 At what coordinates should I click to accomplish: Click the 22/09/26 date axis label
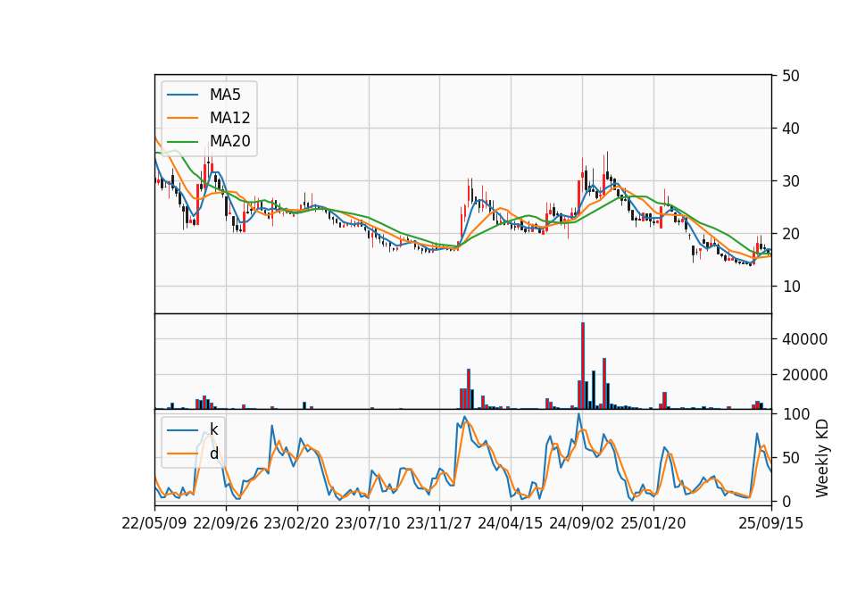pyautogui.click(x=226, y=523)
